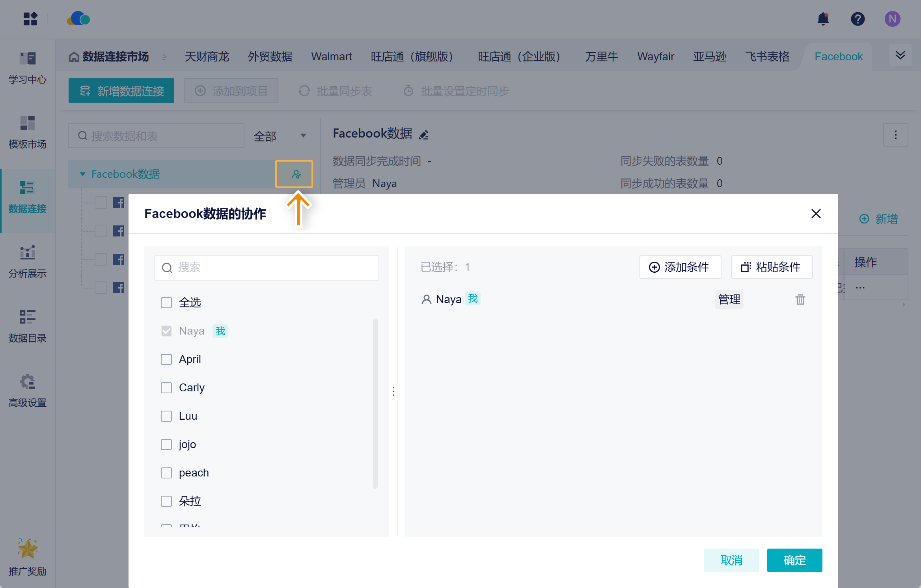Click the 确定 button
Viewport: 921px width, 588px height.
(794, 560)
